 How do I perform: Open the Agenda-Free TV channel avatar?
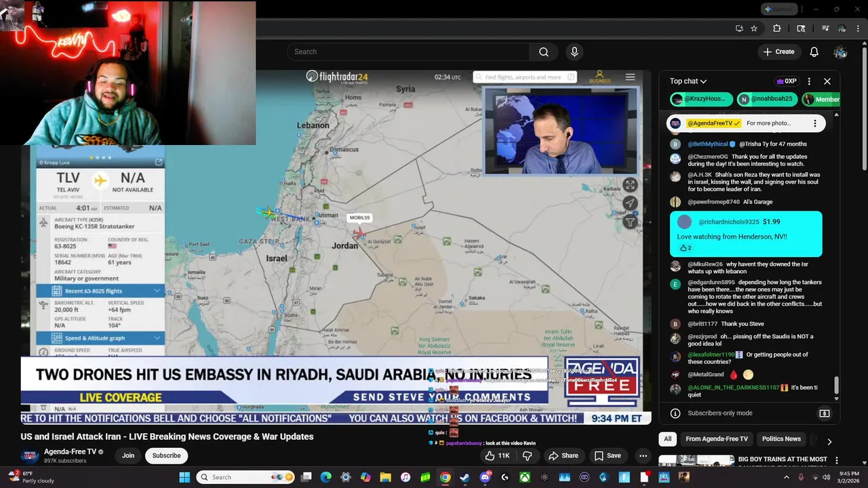pyautogui.click(x=29, y=455)
